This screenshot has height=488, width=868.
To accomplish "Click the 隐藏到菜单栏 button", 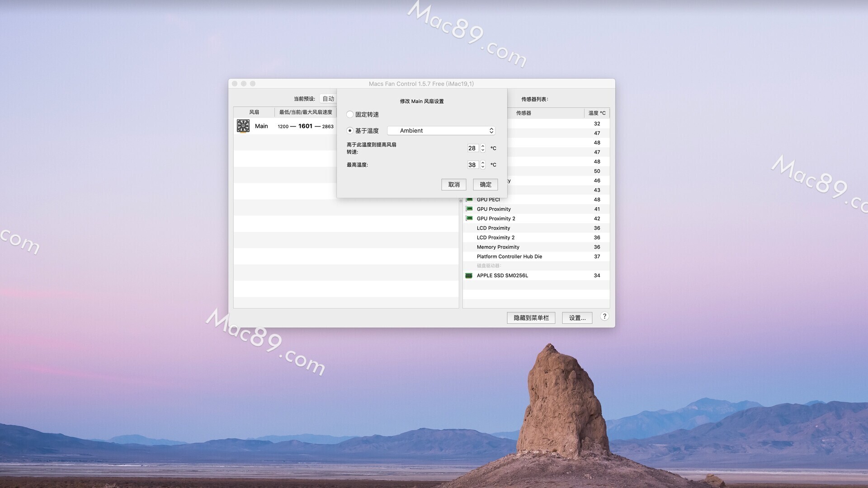I will [x=531, y=318].
